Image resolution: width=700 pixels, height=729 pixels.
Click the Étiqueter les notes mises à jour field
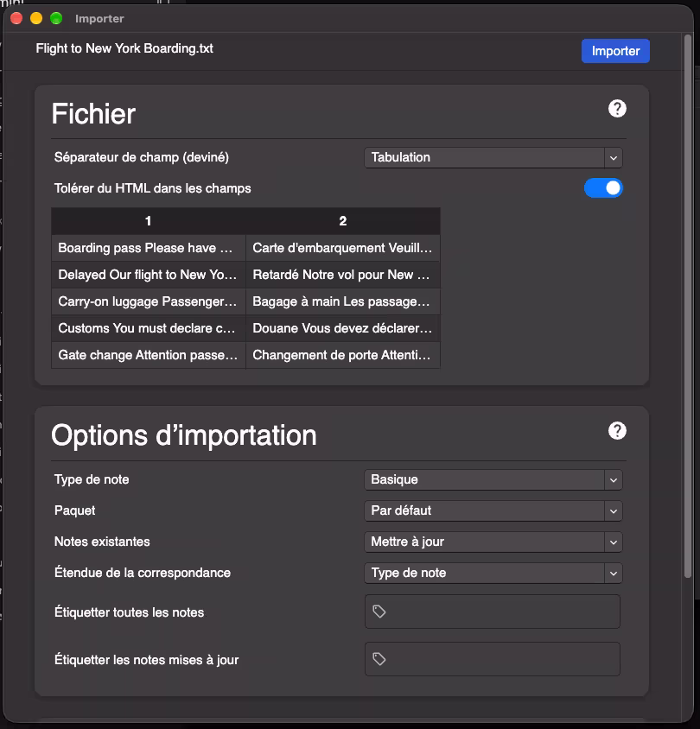[x=492, y=659]
